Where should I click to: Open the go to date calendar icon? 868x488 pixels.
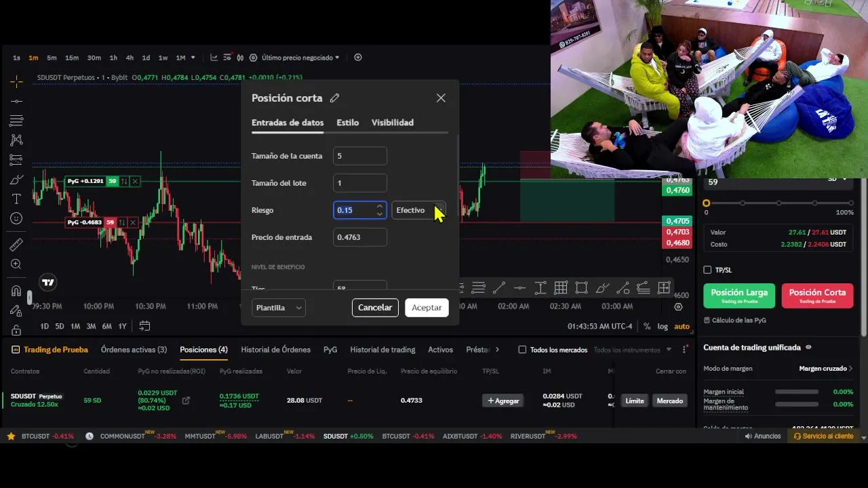pyautogui.click(x=144, y=326)
